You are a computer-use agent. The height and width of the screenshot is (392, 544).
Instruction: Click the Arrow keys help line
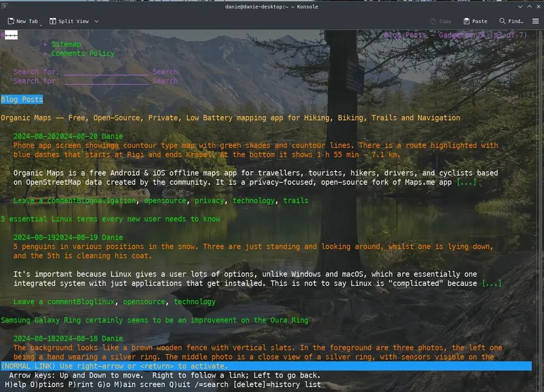[165, 376]
